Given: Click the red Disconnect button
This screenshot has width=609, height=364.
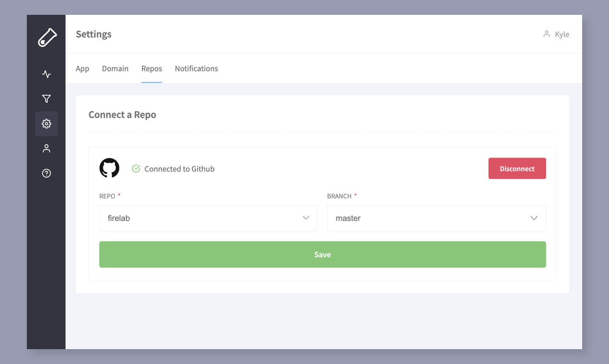Looking at the screenshot, I should tap(517, 169).
